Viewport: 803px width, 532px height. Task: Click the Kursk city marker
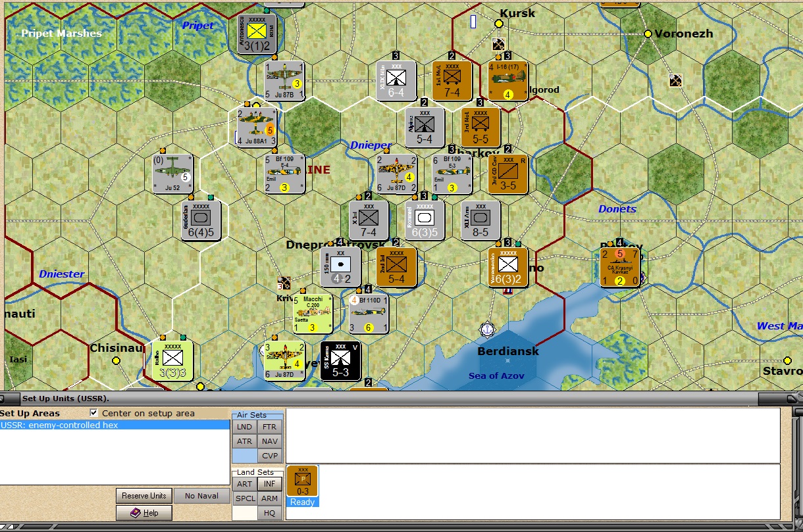pos(499,24)
